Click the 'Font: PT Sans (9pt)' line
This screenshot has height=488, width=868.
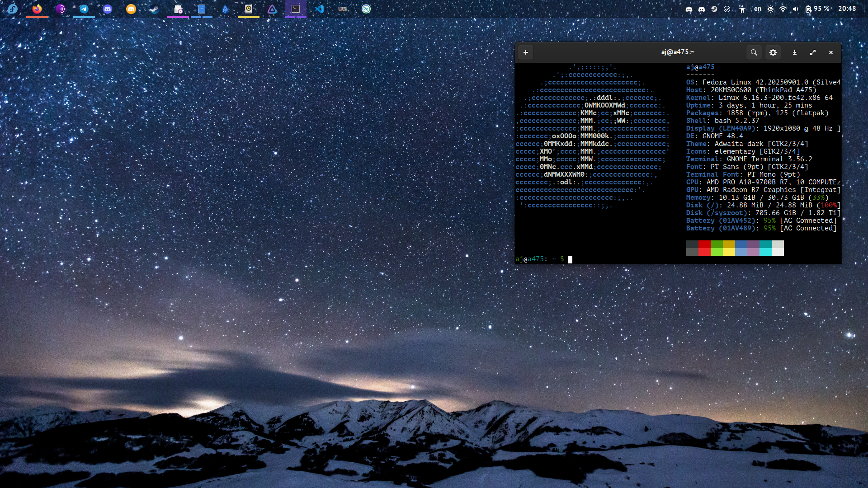[x=747, y=167]
